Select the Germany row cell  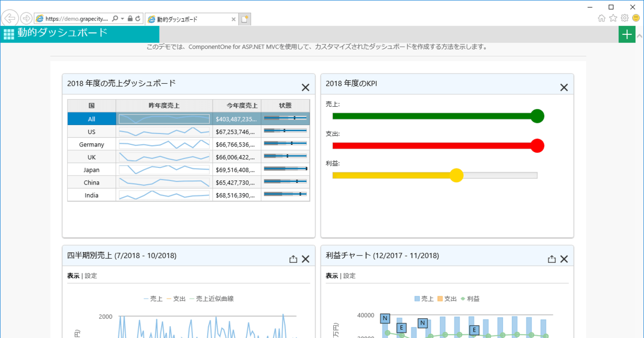92,144
